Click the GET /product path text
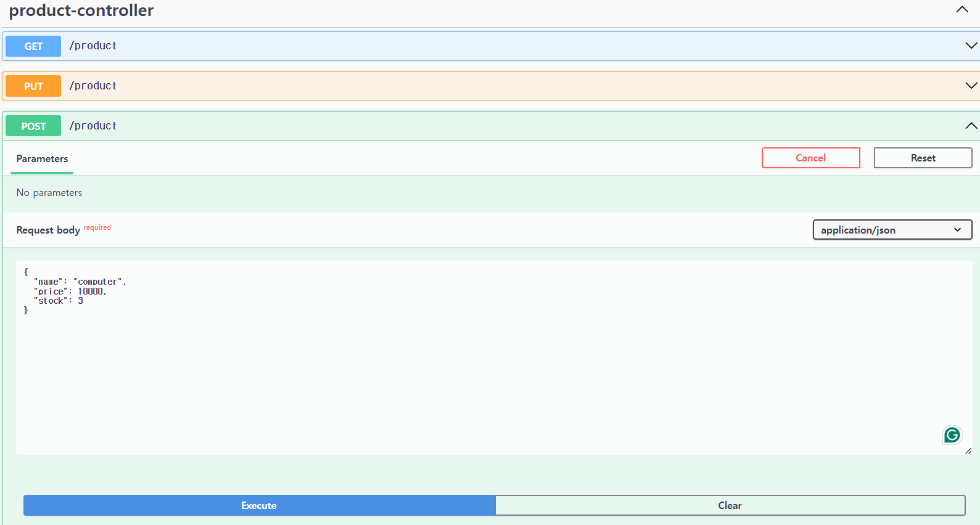The image size is (980, 525). point(93,46)
